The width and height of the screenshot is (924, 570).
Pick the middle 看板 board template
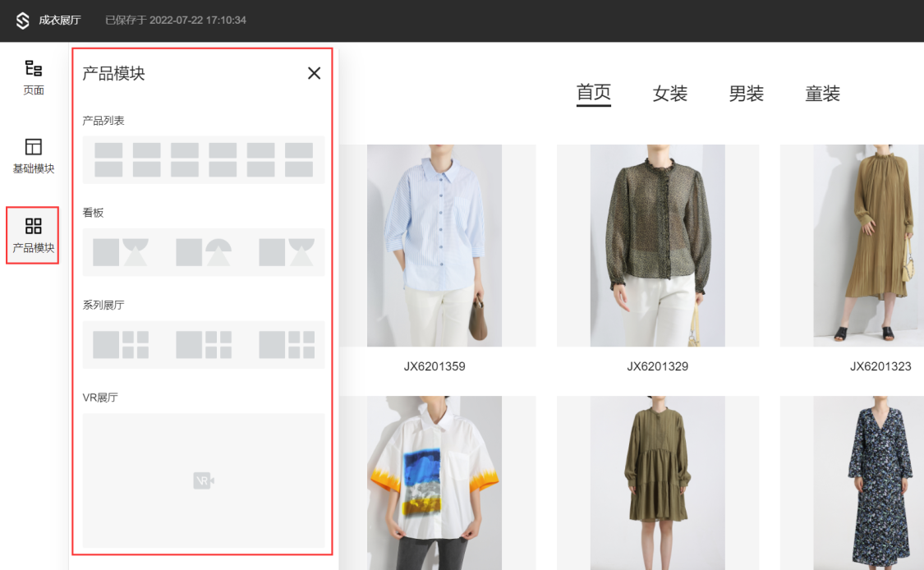(204, 252)
